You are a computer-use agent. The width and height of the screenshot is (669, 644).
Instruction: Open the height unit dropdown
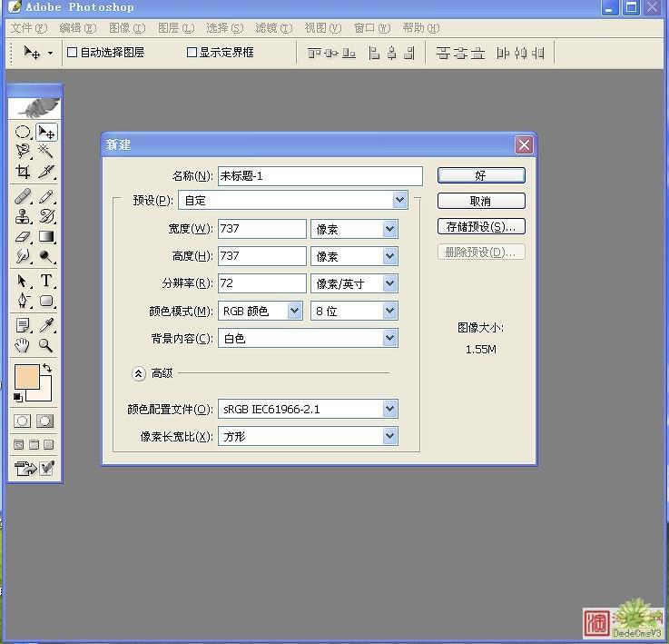[x=389, y=256]
